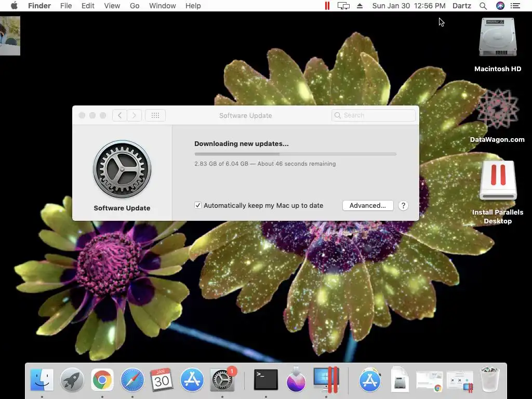This screenshot has width=532, height=399.
Task: Click "Downloading new updates..." heading
Action: pyautogui.click(x=242, y=143)
